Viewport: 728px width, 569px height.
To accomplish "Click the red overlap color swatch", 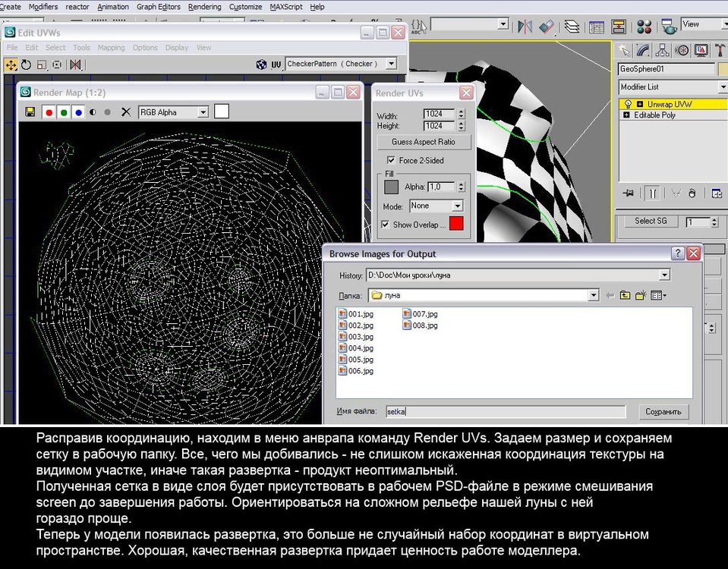I will [x=455, y=224].
